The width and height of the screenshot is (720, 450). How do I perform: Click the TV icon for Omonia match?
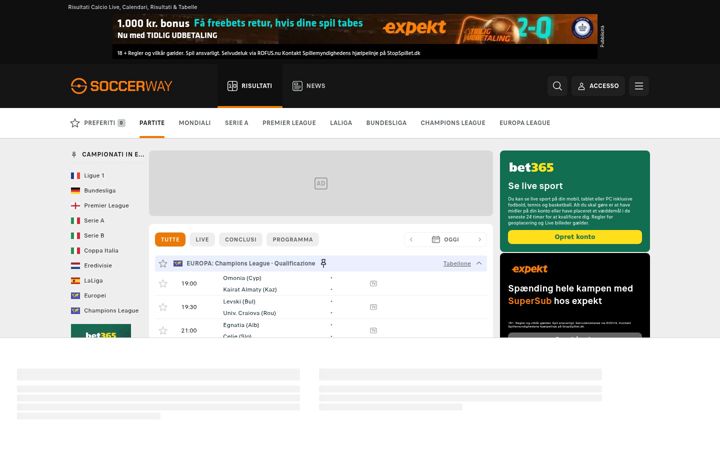point(373,284)
